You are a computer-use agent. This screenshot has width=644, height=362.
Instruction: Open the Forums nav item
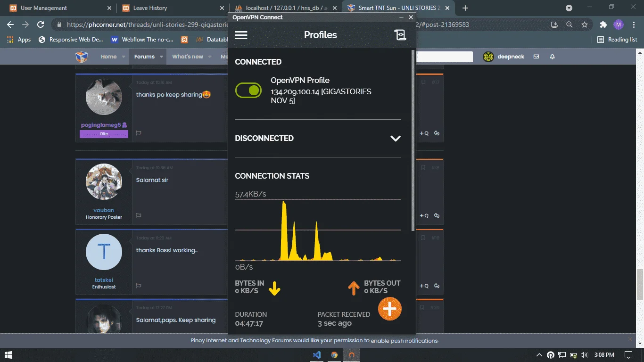tap(144, 57)
